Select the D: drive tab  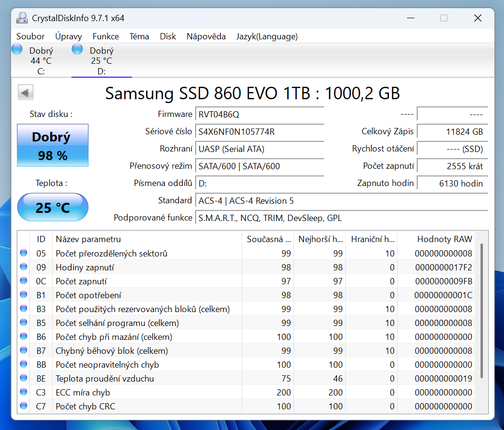click(x=102, y=60)
